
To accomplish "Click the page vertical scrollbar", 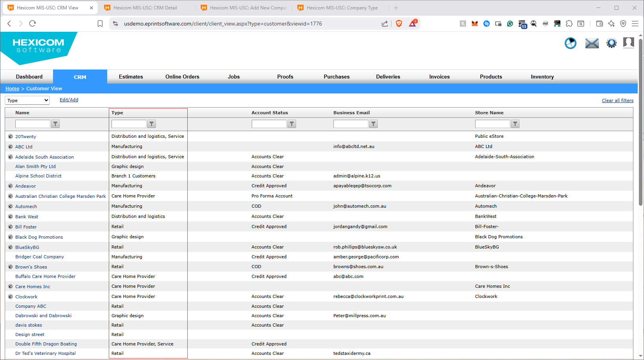I will (x=641, y=122).
